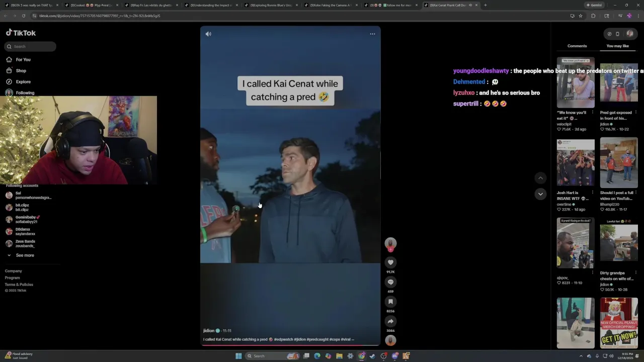Open options for the "Pred got exposed" card
The width and height of the screenshot is (644, 362).
(x=636, y=113)
